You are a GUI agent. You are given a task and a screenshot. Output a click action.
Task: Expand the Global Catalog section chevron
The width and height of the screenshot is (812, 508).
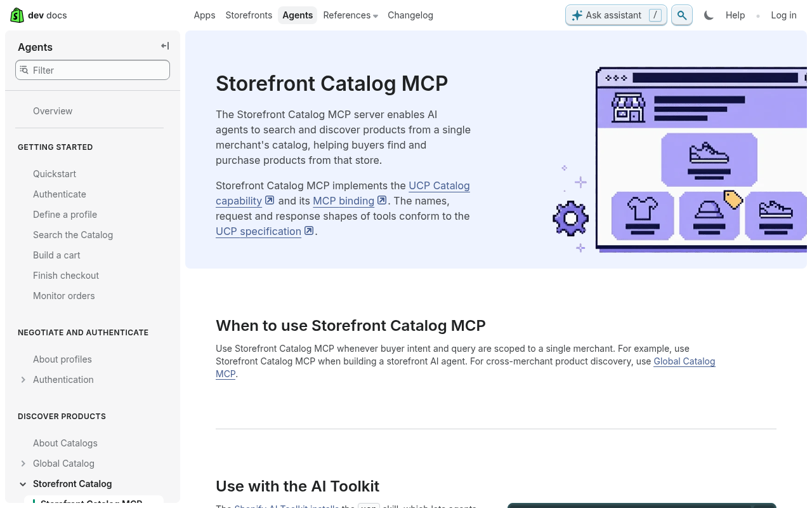click(x=23, y=464)
